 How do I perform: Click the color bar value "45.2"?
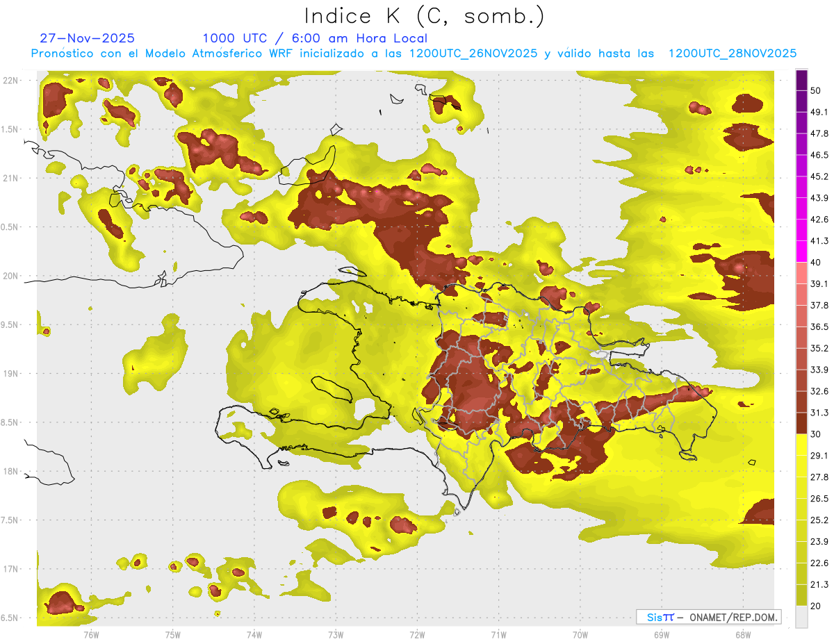819,176
